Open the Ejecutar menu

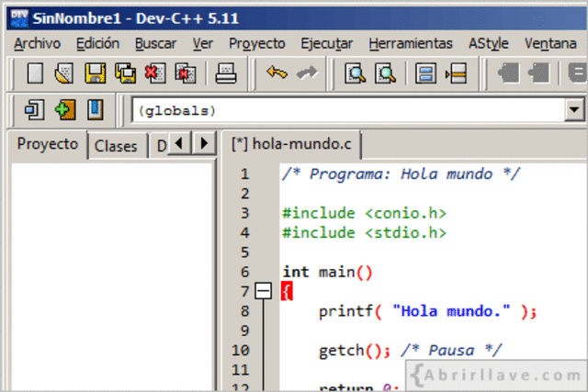click(x=327, y=44)
